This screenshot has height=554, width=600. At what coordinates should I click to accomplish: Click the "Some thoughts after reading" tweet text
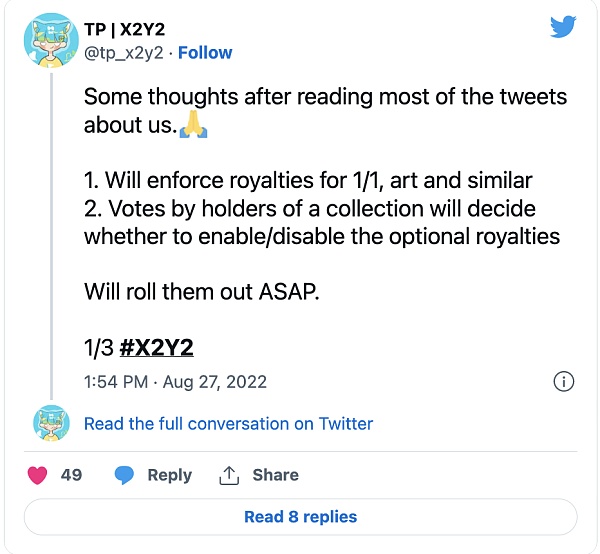tap(325, 97)
